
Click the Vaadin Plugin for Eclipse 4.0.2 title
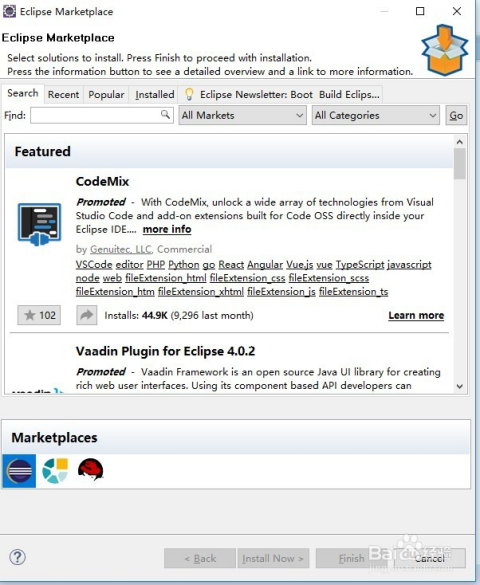tap(165, 351)
